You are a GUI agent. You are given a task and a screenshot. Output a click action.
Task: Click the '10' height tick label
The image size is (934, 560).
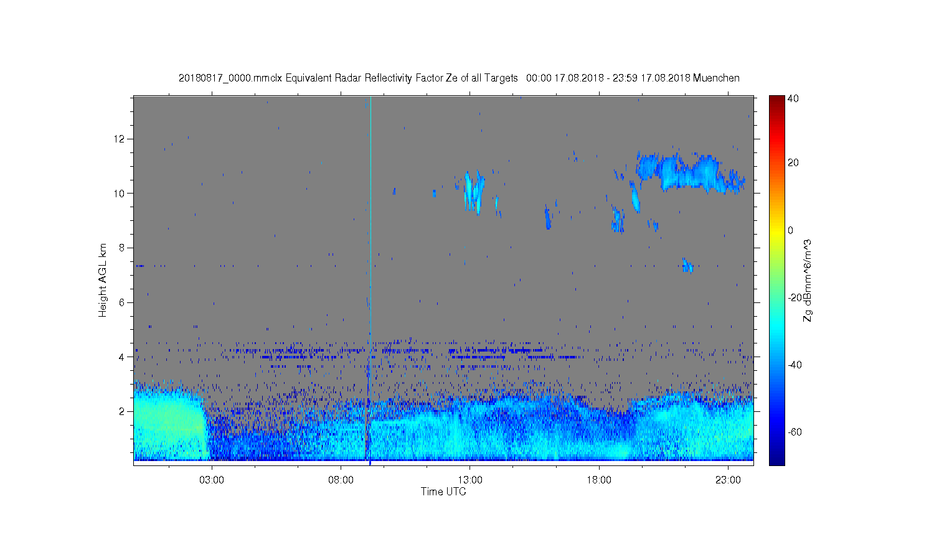point(120,193)
